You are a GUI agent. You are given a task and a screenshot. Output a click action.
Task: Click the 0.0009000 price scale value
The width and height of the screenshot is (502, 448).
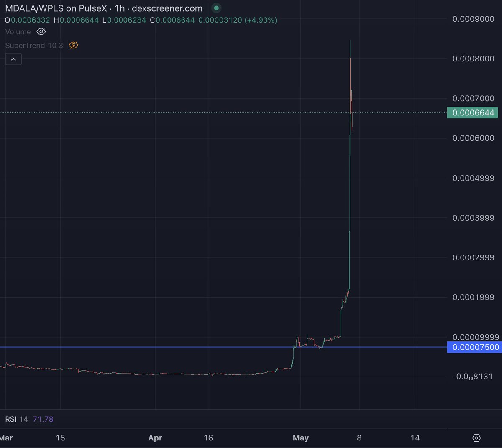pos(473,19)
